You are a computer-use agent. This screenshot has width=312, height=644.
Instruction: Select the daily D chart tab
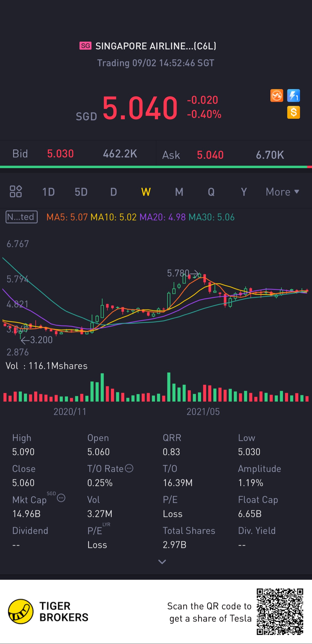pyautogui.click(x=113, y=192)
